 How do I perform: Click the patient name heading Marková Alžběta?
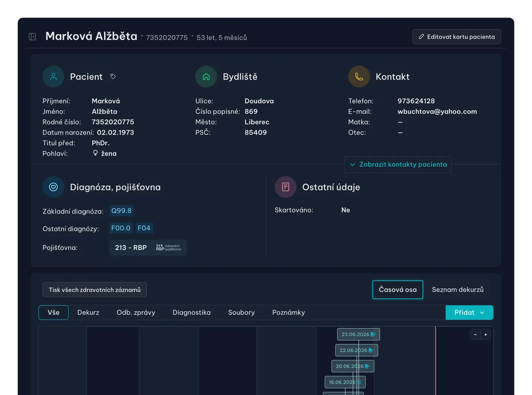pyautogui.click(x=91, y=36)
